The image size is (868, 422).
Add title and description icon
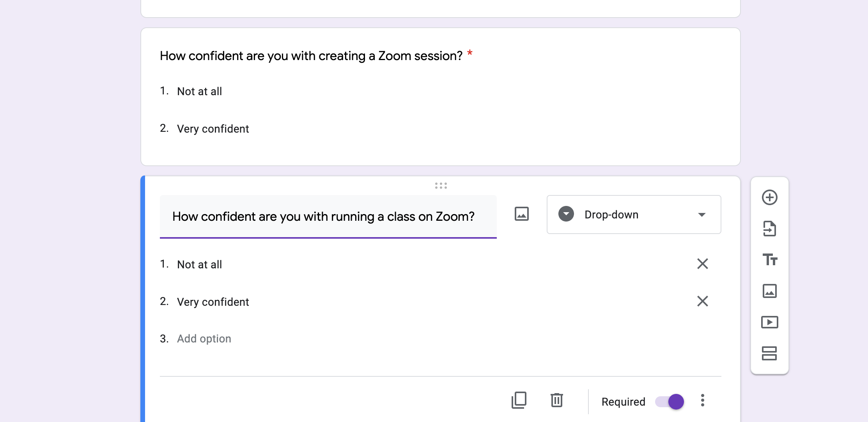[770, 260]
